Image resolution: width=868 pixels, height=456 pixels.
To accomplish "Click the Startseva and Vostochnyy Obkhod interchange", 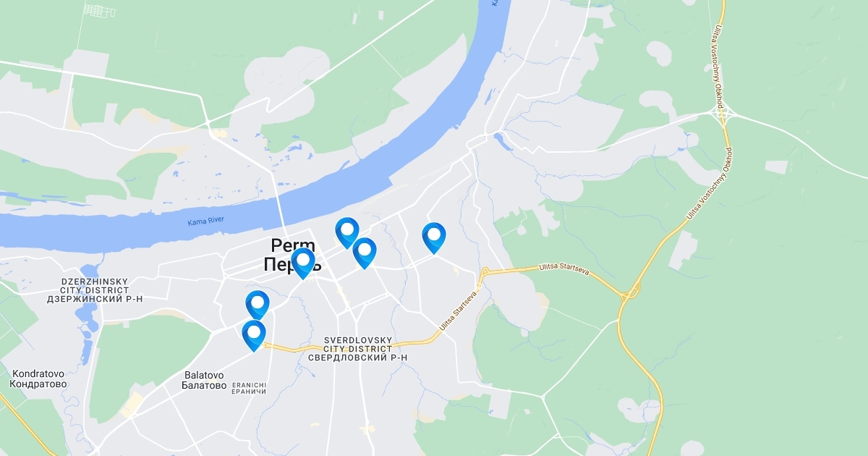I will point(631,290).
